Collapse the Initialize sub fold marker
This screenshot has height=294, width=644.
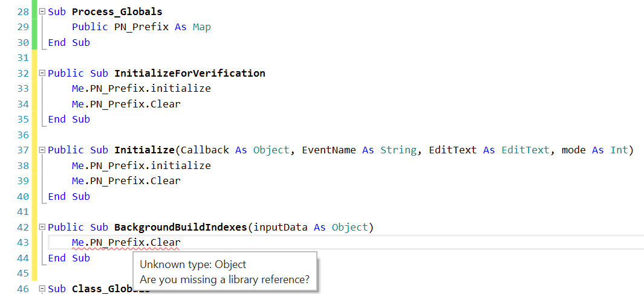pos(42,150)
